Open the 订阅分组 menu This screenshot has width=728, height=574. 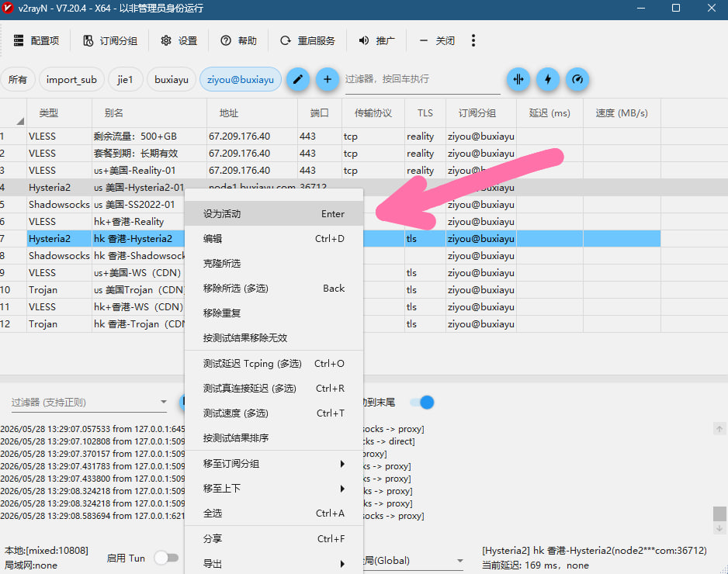point(110,41)
